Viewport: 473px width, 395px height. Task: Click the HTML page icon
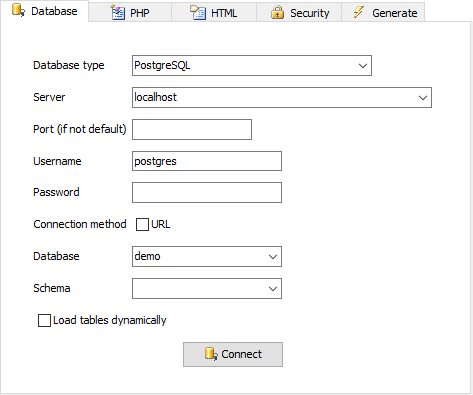pos(198,12)
